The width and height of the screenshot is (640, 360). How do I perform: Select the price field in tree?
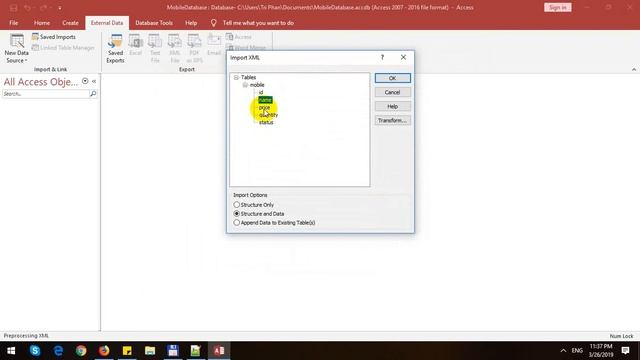(x=264, y=107)
